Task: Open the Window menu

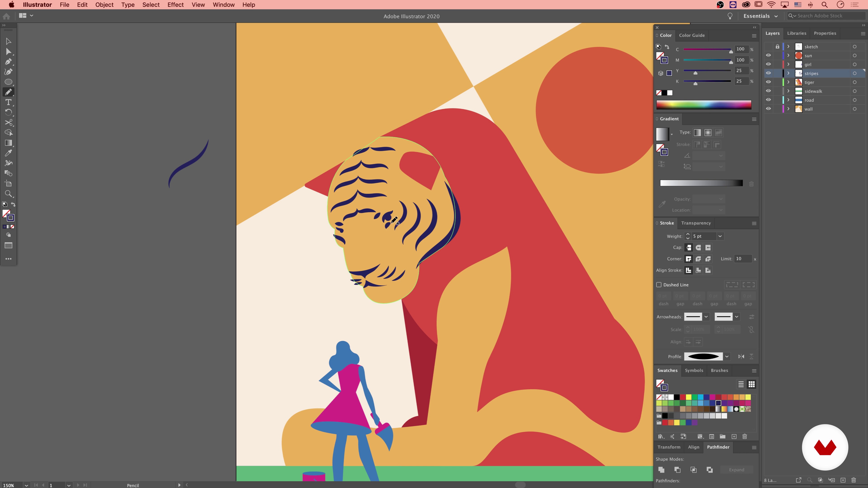Action: [x=223, y=5]
